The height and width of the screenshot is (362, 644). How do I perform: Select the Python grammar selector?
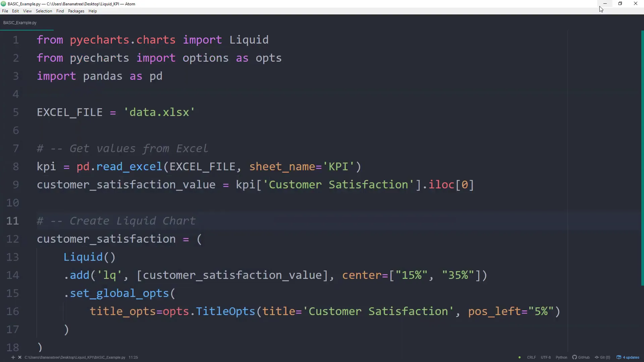(561, 357)
